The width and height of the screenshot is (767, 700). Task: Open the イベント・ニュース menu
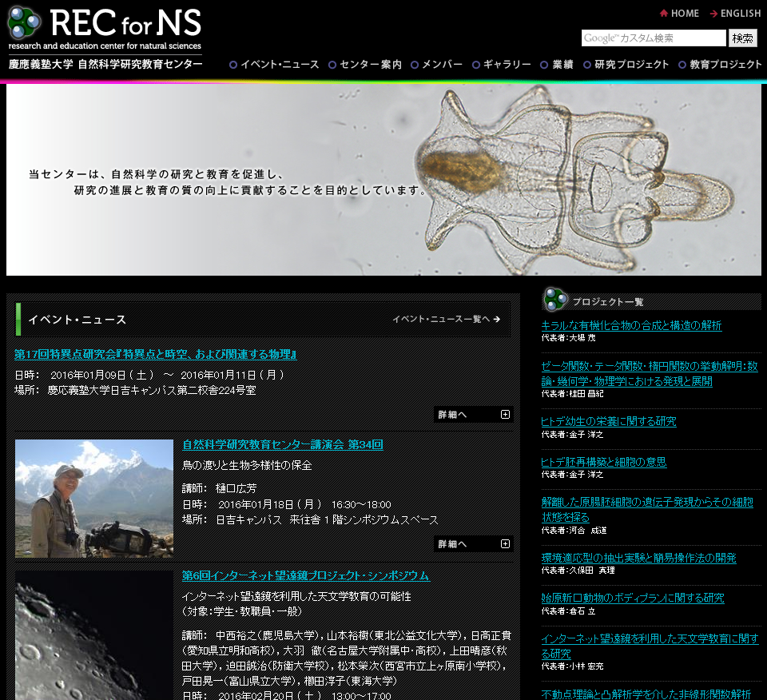click(x=274, y=65)
